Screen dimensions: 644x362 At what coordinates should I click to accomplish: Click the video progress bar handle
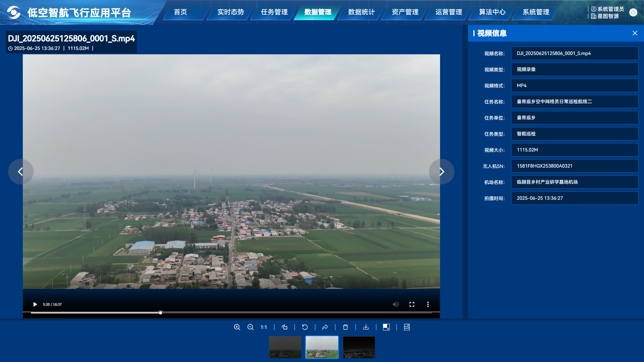point(160,313)
